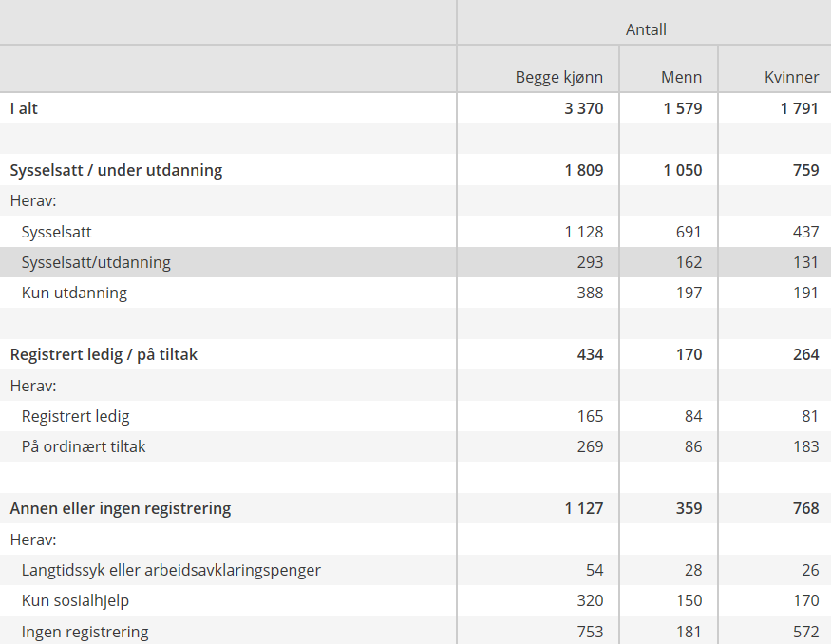Select the 'Sysselsatt / under utdanning' row heading

pos(116,170)
